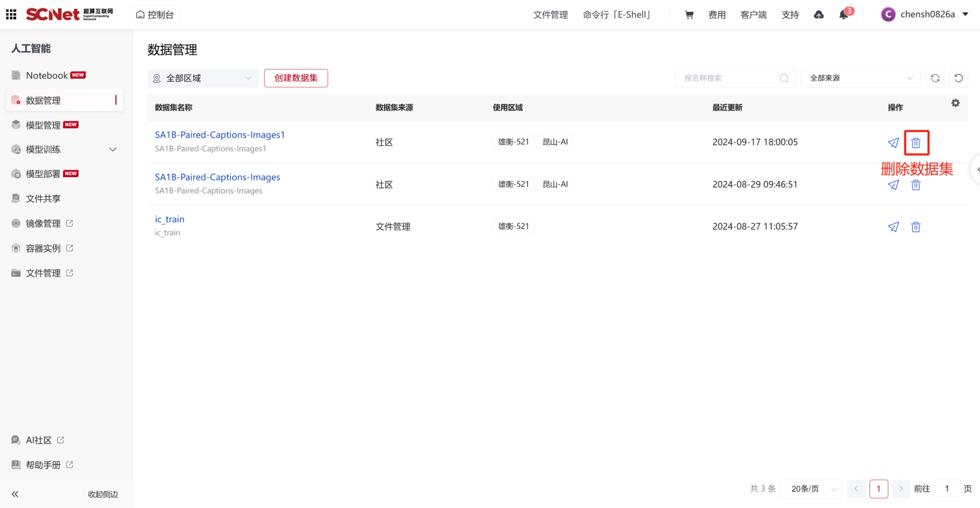Click the reset filters icon

click(x=958, y=78)
